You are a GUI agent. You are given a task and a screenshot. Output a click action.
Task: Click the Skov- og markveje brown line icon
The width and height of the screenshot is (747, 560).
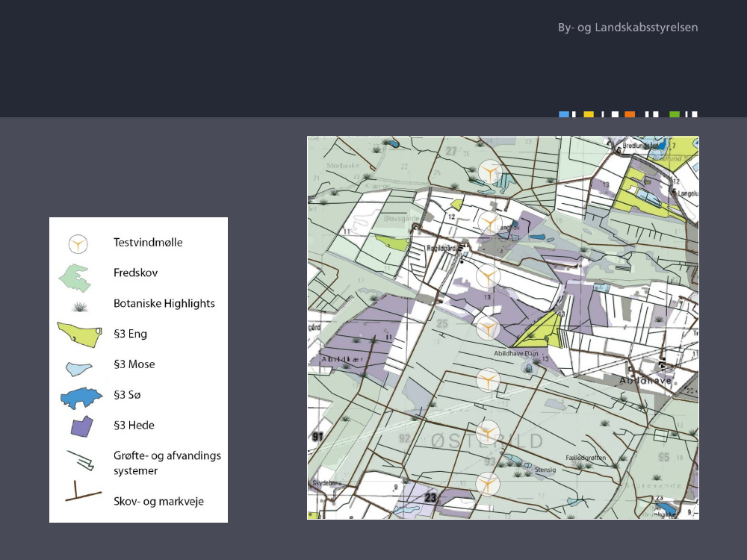pyautogui.click(x=82, y=491)
